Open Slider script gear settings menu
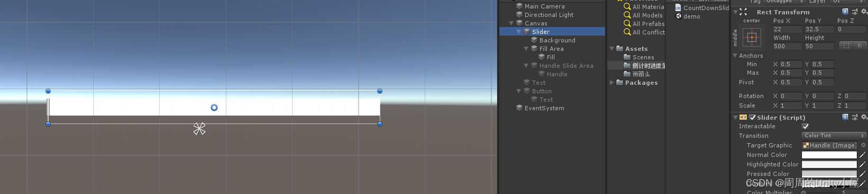The width and height of the screenshot is (868, 194). 864,117
